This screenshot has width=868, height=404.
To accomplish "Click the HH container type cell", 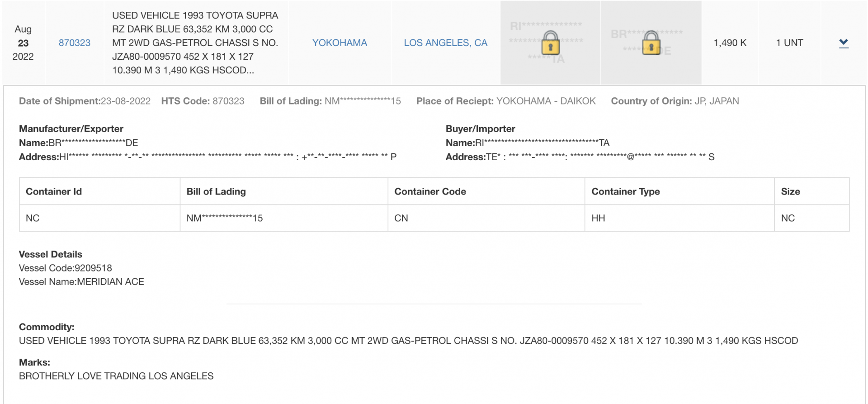I will click(x=679, y=218).
